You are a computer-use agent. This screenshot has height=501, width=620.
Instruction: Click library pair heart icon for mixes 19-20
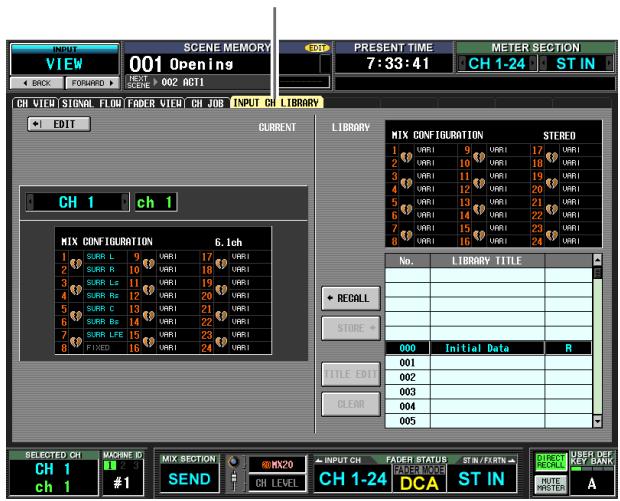[552, 183]
